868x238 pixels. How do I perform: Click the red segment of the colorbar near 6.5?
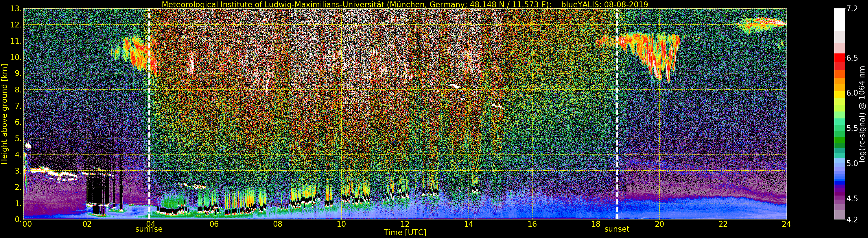[839, 58]
